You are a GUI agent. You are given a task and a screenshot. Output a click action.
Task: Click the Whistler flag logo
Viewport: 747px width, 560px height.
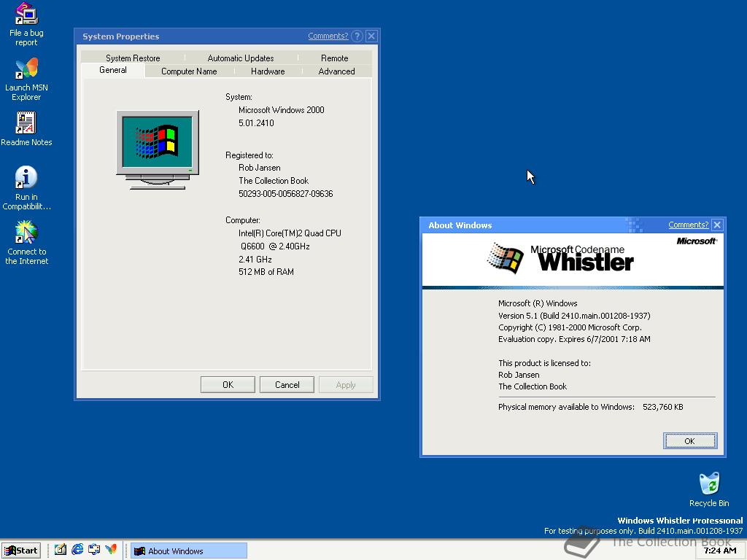[505, 257]
